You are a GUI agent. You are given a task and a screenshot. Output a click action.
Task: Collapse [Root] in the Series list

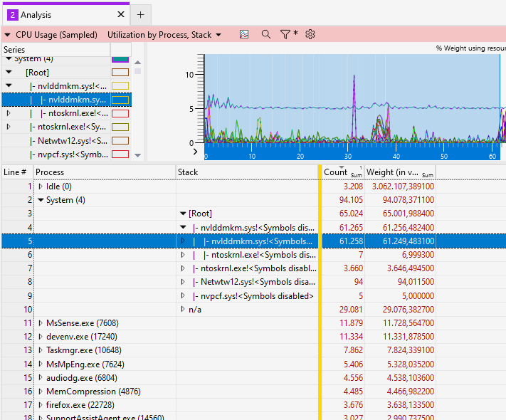pos(9,72)
